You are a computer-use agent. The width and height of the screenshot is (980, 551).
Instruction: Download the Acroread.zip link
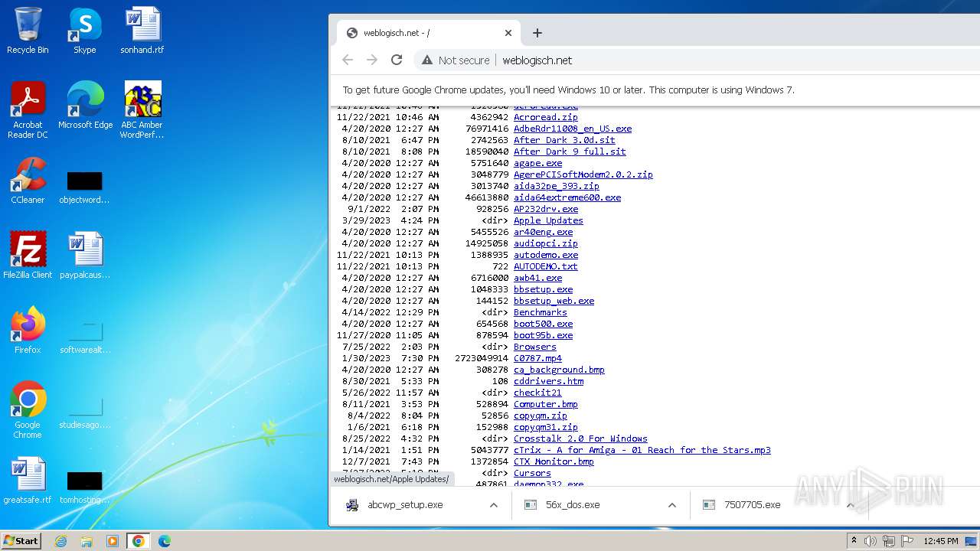click(546, 117)
